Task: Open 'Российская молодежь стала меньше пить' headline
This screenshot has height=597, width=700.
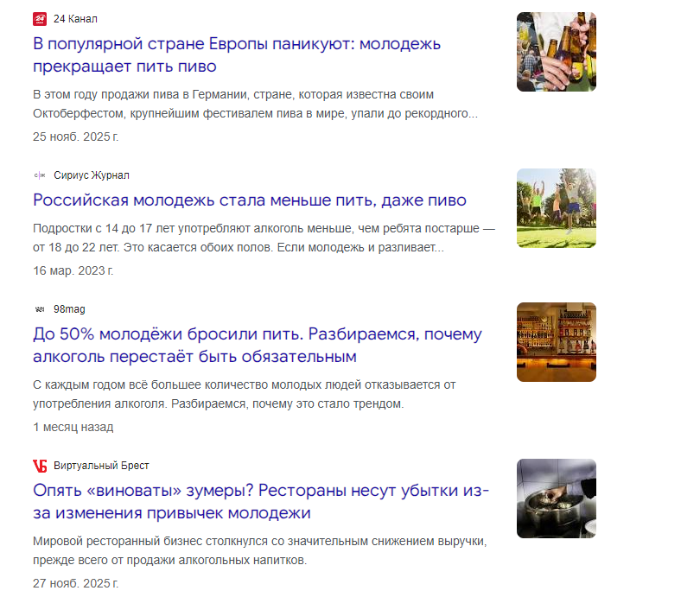Action: [x=250, y=200]
